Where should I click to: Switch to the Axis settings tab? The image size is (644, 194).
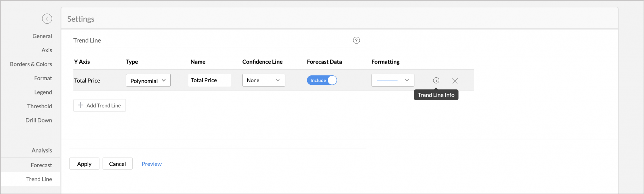pyautogui.click(x=47, y=50)
